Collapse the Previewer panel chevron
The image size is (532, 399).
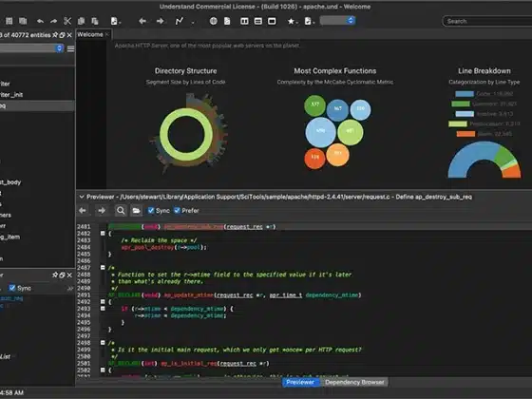pyautogui.click(x=82, y=197)
